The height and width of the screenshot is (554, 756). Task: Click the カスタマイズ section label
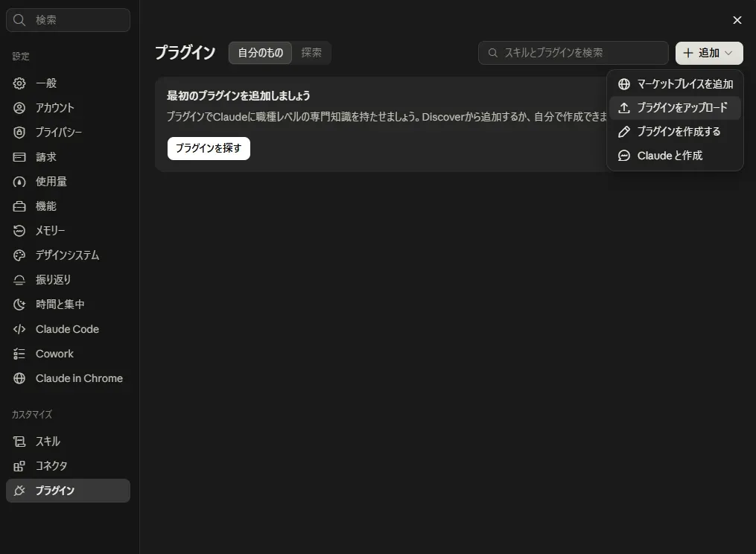[x=32, y=415]
